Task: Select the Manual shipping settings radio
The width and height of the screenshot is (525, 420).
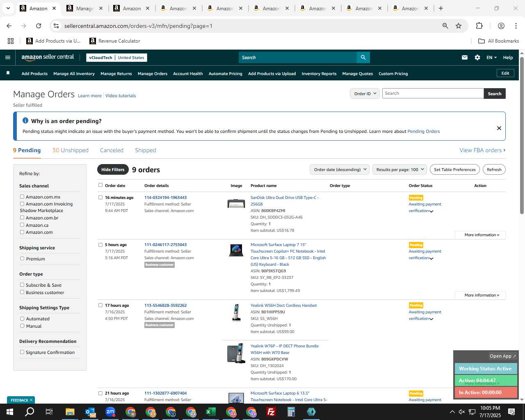Action: pos(22,326)
